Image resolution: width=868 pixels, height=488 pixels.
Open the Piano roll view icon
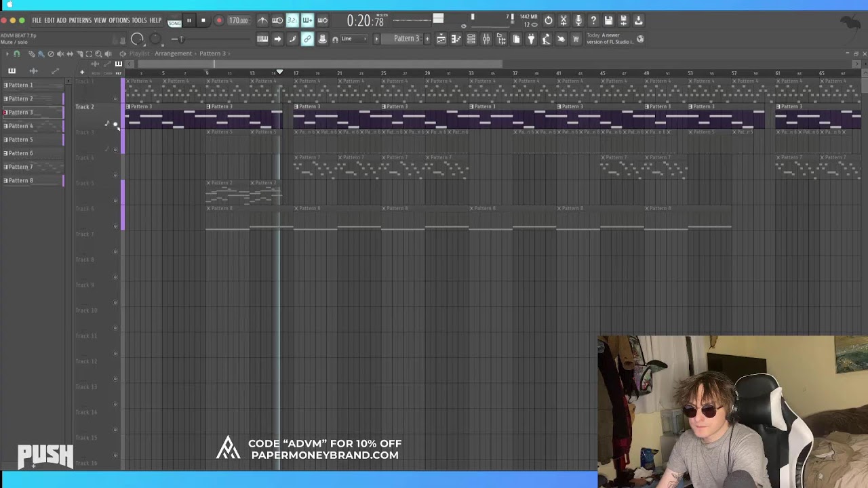456,39
